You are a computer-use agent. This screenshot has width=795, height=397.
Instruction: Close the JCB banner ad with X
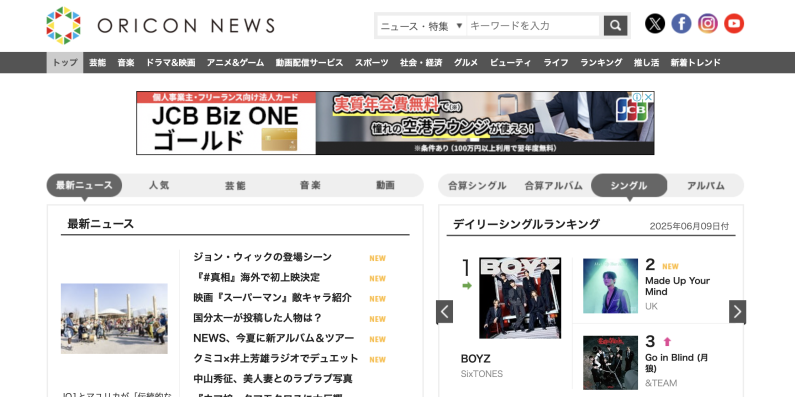[x=648, y=97]
